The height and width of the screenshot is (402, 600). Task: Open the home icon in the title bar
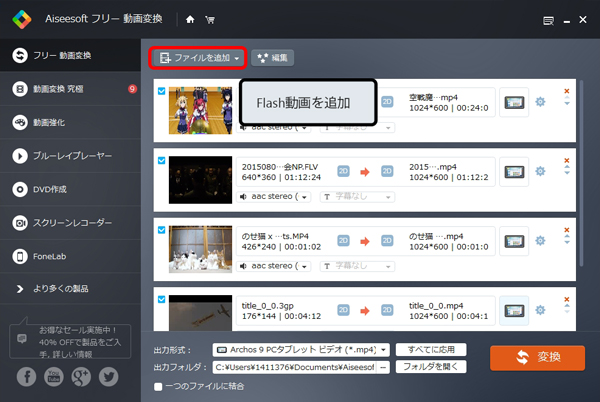click(190, 20)
